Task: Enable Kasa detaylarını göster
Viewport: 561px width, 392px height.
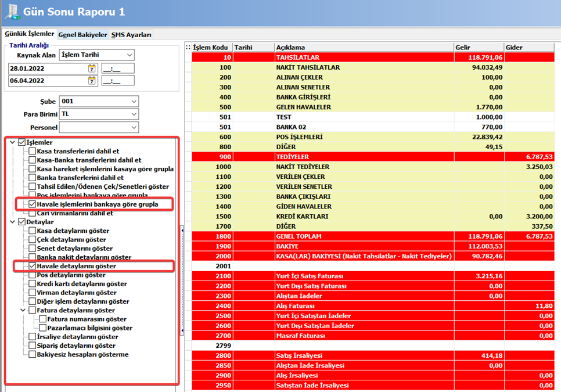Action: tap(32, 231)
